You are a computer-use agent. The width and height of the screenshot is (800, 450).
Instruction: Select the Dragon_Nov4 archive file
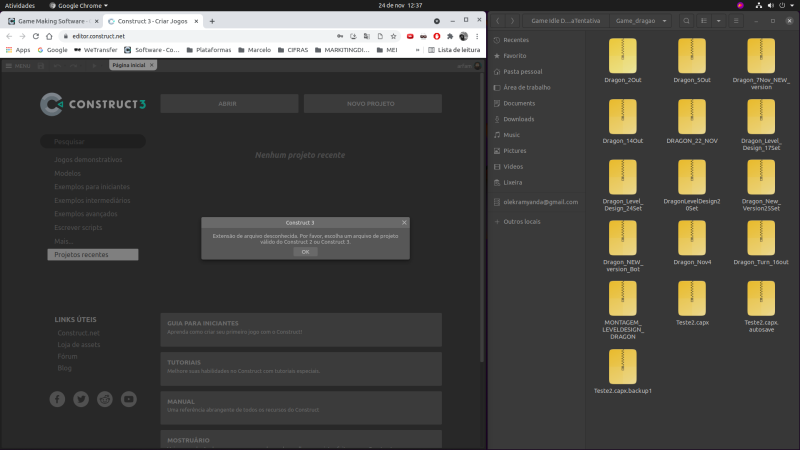pyautogui.click(x=692, y=243)
